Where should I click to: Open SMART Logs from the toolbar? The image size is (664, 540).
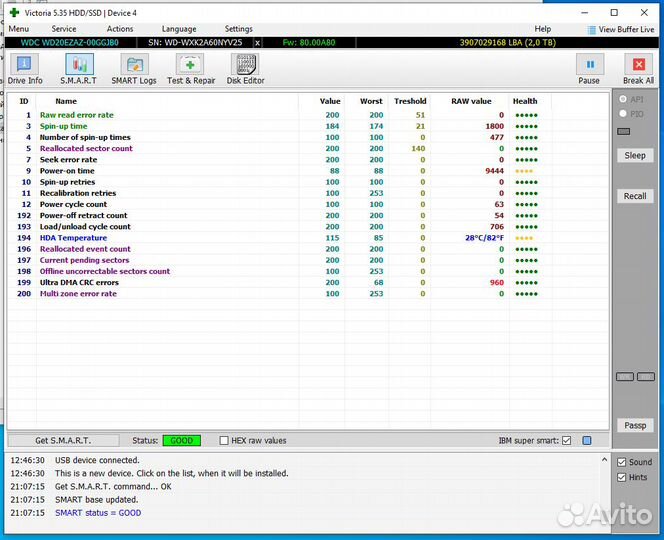tap(133, 69)
